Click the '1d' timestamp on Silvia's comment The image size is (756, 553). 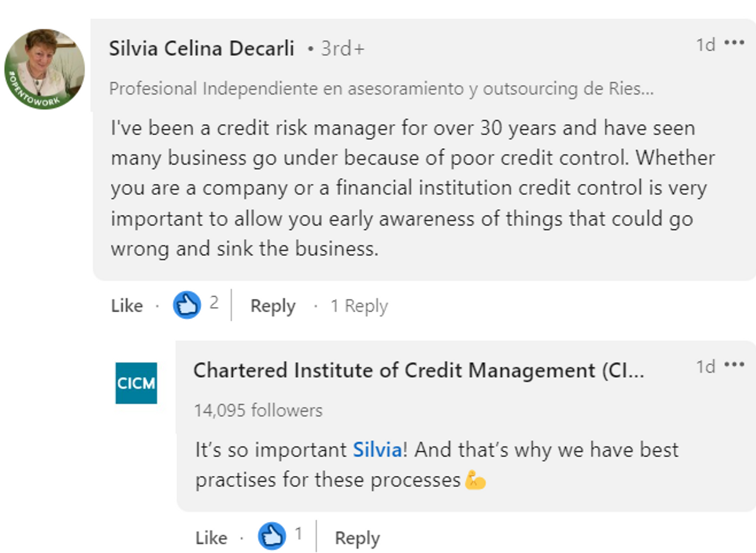(705, 44)
